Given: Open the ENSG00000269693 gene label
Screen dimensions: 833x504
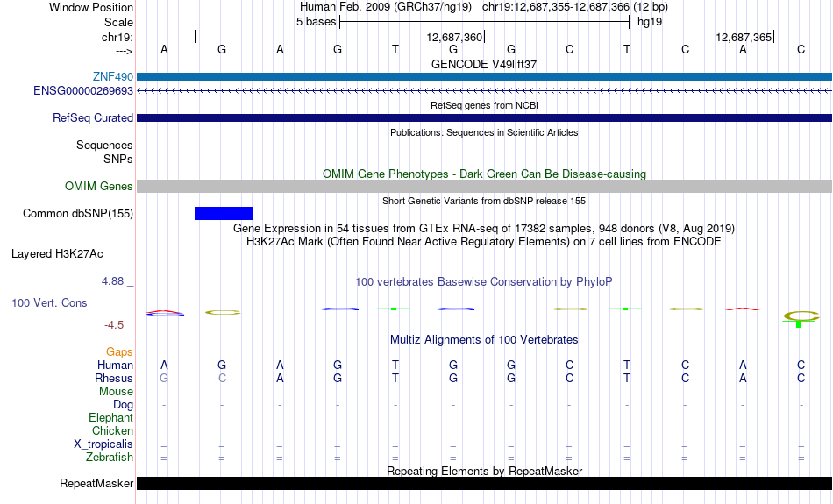Looking at the screenshot, I should pyautogui.click(x=83, y=91).
